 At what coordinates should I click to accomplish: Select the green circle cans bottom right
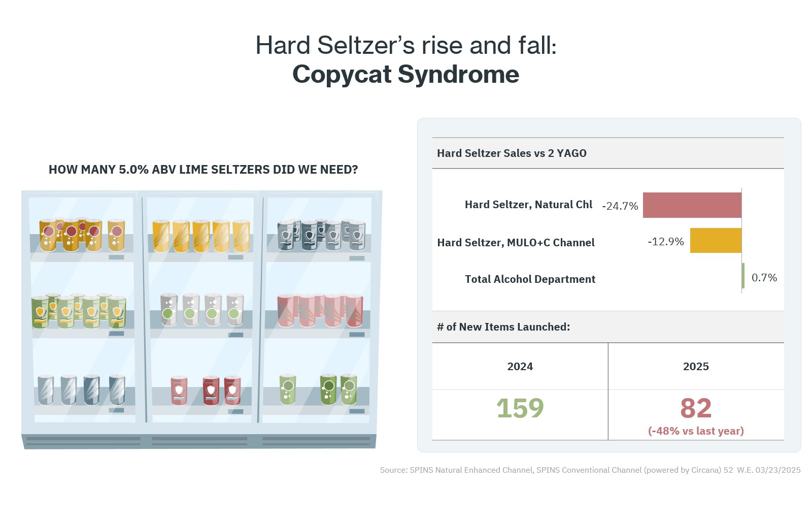pos(318,389)
